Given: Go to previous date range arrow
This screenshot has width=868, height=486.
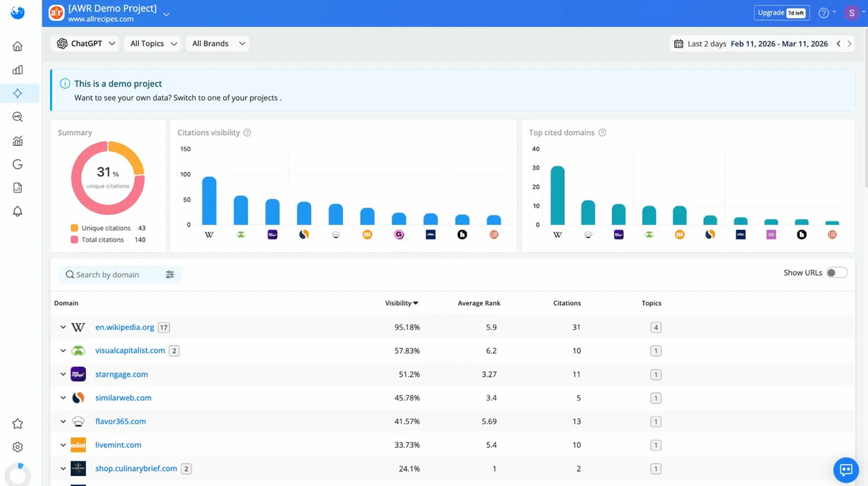Looking at the screenshot, I should pos(838,44).
